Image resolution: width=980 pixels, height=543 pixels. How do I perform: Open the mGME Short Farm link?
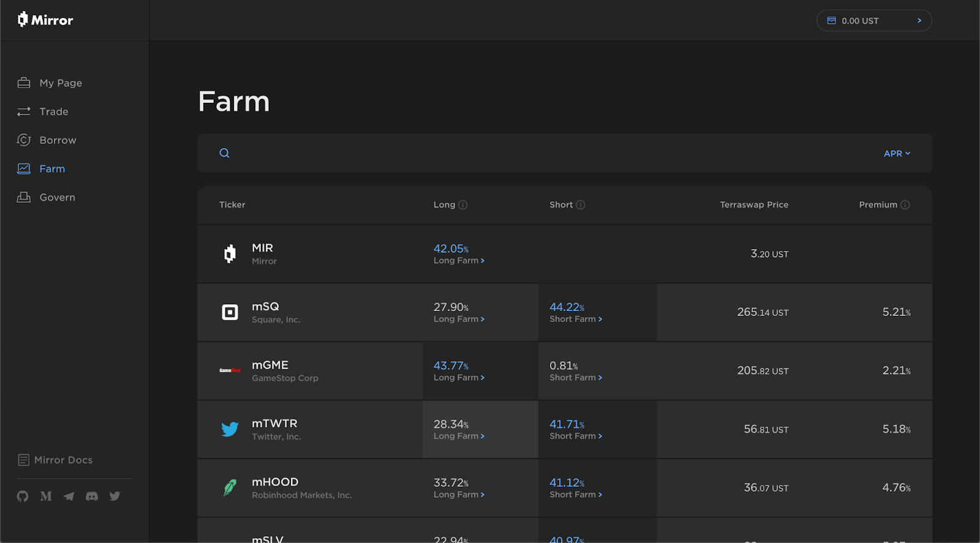point(576,378)
